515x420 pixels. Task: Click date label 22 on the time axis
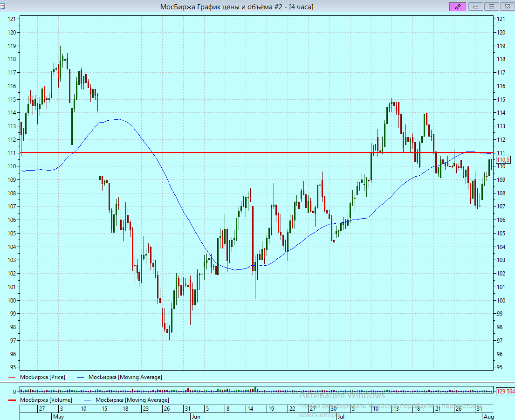tap(292, 409)
